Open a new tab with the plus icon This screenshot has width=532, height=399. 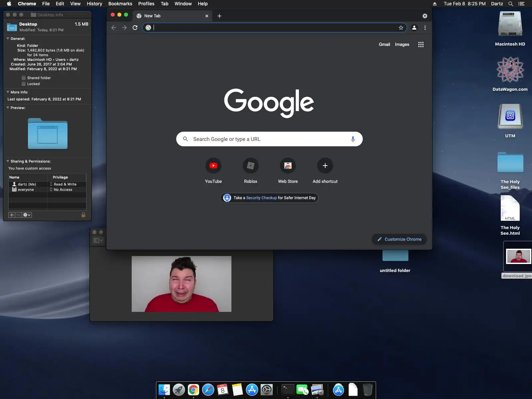click(x=219, y=16)
